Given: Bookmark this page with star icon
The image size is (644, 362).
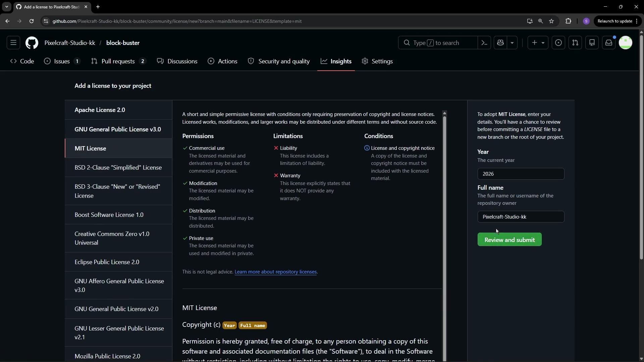Looking at the screenshot, I should (x=551, y=21).
